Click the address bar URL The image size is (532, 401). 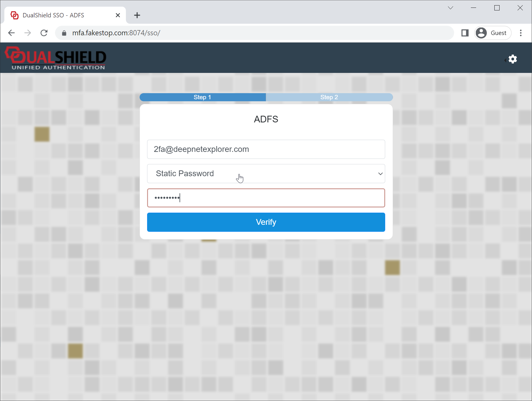click(116, 33)
